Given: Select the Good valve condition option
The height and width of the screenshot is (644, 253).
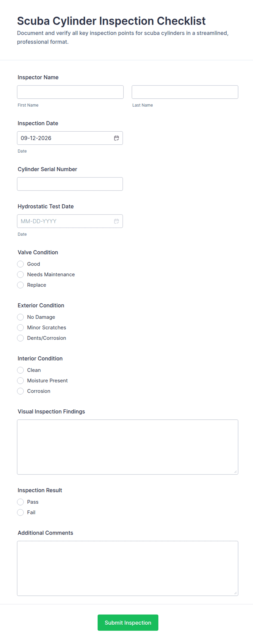Looking at the screenshot, I should tap(20, 264).
